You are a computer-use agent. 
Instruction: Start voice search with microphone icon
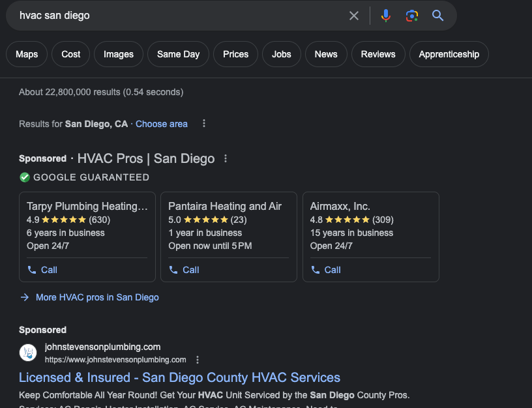(x=386, y=16)
